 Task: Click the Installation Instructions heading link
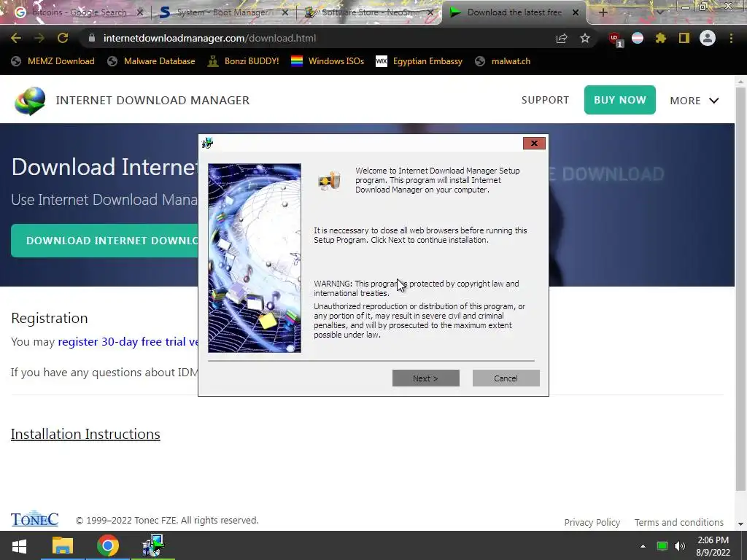point(85,435)
